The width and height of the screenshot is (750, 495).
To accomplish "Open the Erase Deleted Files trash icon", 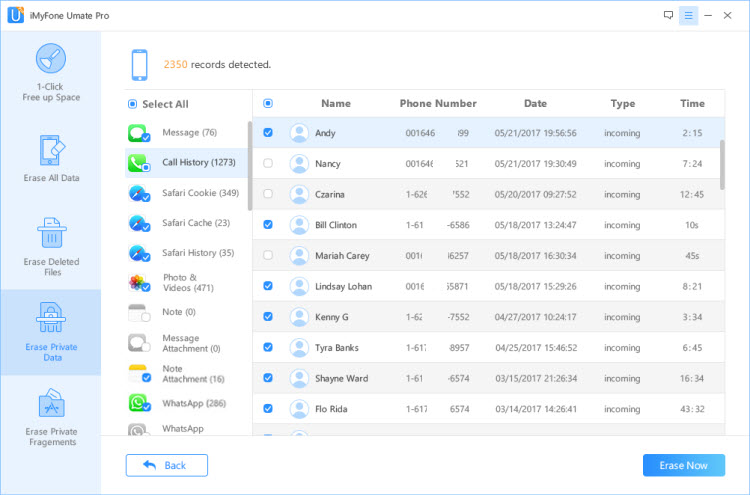I will (x=52, y=233).
